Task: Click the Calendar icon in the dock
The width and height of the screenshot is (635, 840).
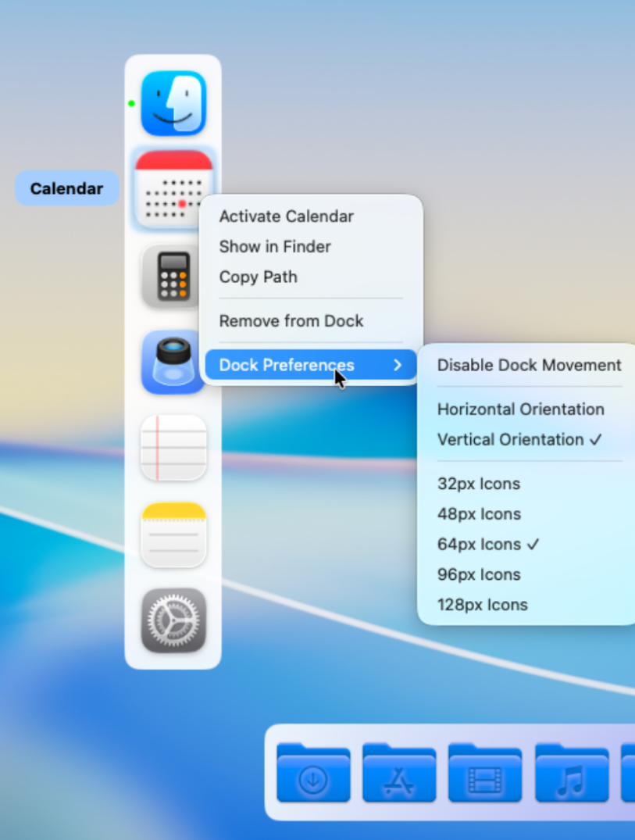Action: [173, 188]
